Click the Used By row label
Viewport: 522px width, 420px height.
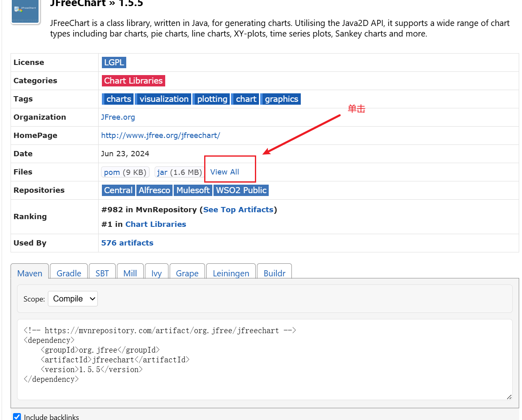click(30, 243)
